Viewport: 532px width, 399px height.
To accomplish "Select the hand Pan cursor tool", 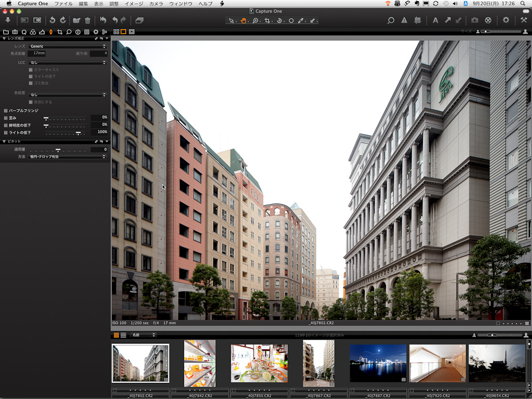I will pyautogui.click(x=243, y=21).
